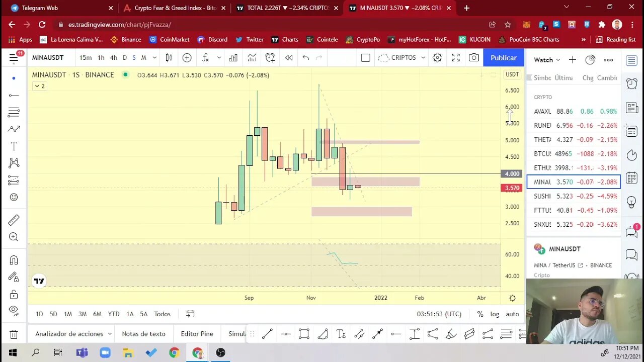Open the Fibonacci retracement tools
This screenshot has width=644, height=362.
[14, 112]
